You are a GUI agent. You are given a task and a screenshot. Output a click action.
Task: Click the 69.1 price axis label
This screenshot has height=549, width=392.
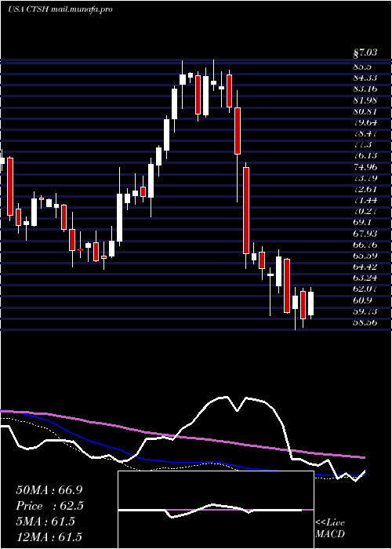coord(362,222)
